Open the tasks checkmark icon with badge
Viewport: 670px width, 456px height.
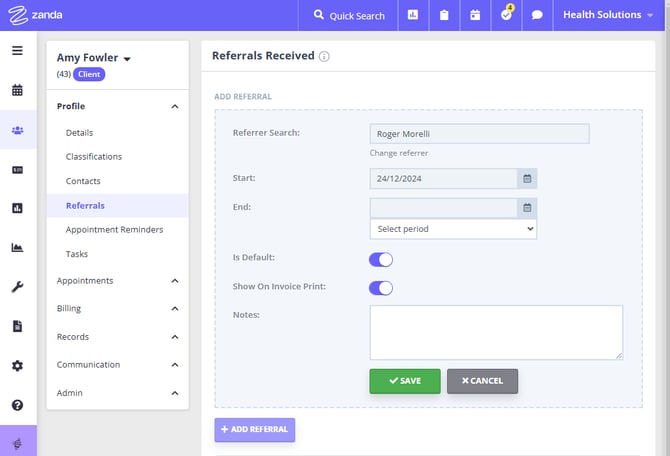[x=506, y=15]
